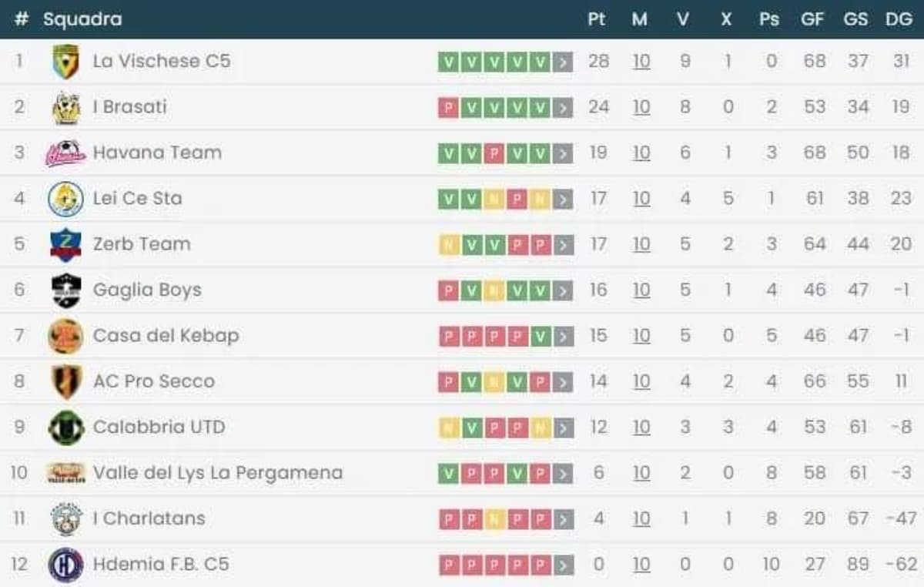Click the Hdemia F.B. C5 round logo
The width and height of the screenshot is (924, 587).
(x=65, y=565)
